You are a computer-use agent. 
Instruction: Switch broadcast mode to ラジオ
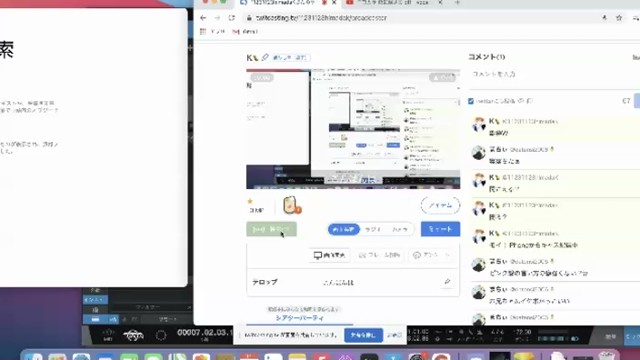pyautogui.click(x=373, y=229)
